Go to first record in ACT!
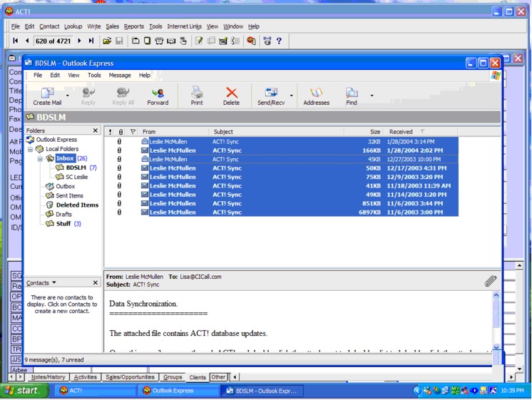532x400 pixels. point(15,41)
